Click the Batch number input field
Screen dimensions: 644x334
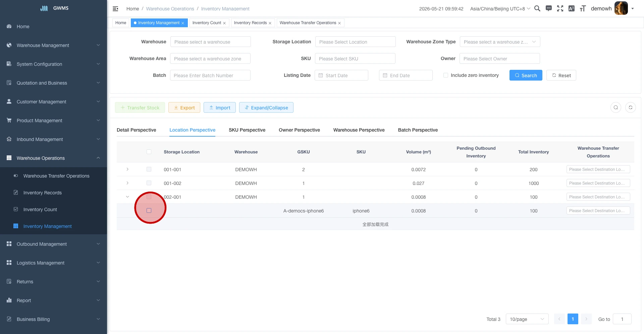[x=210, y=75]
